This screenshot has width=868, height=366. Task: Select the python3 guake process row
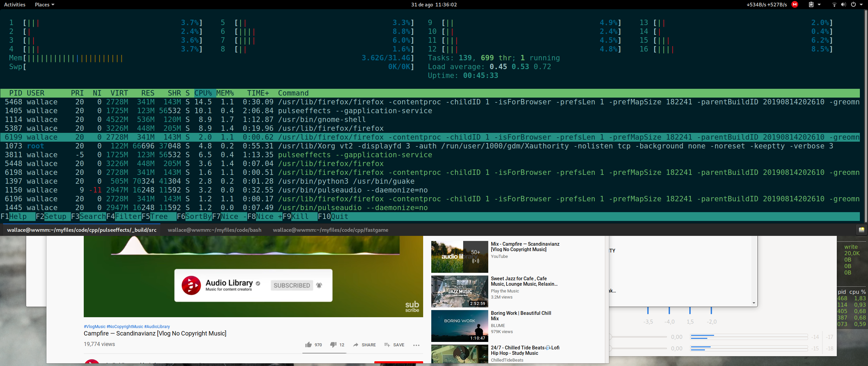click(430, 181)
